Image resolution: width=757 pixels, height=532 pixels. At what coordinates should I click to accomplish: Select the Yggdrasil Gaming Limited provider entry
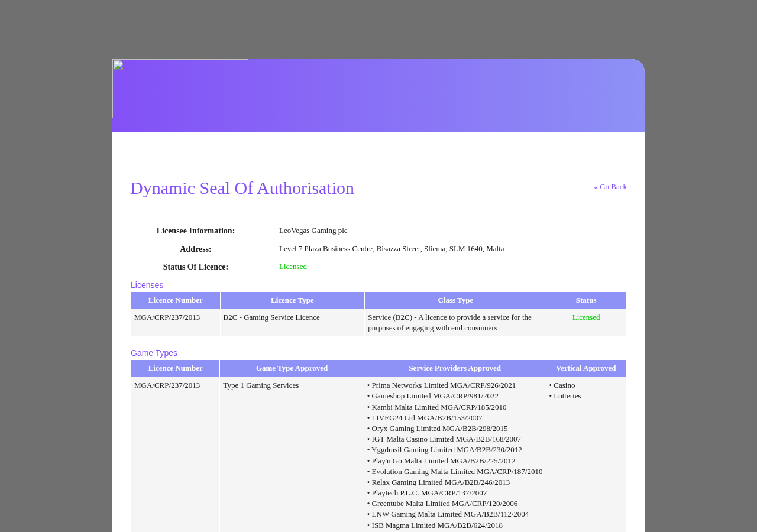pos(445,450)
